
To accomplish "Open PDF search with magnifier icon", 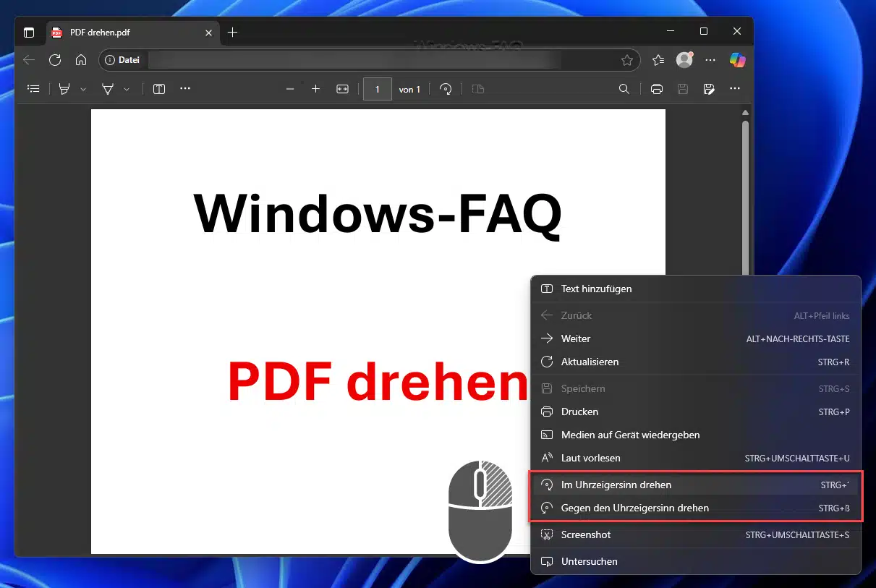I will pyautogui.click(x=624, y=89).
